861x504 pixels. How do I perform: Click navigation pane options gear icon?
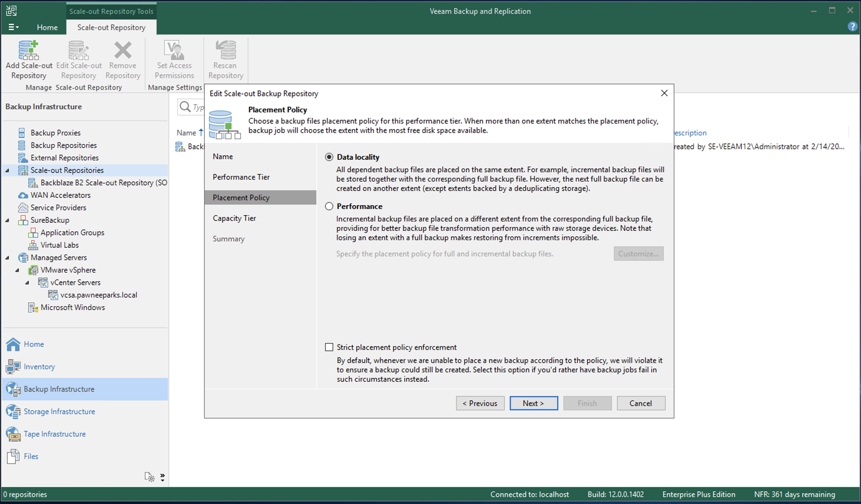(149, 477)
